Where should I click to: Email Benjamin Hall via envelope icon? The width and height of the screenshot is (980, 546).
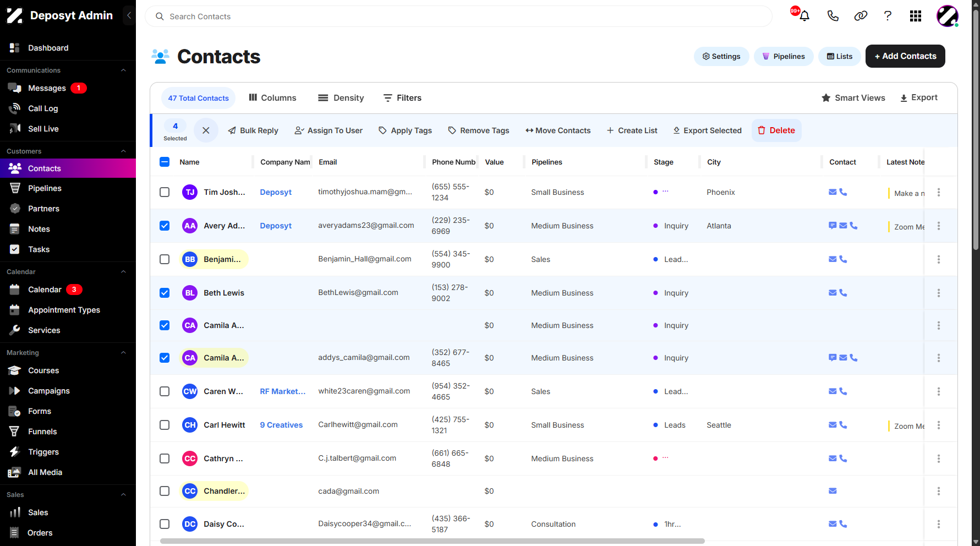pos(833,259)
